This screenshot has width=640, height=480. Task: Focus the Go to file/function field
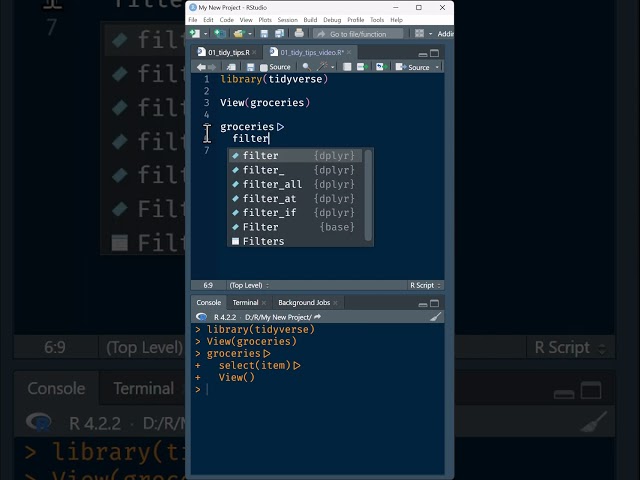(x=358, y=34)
